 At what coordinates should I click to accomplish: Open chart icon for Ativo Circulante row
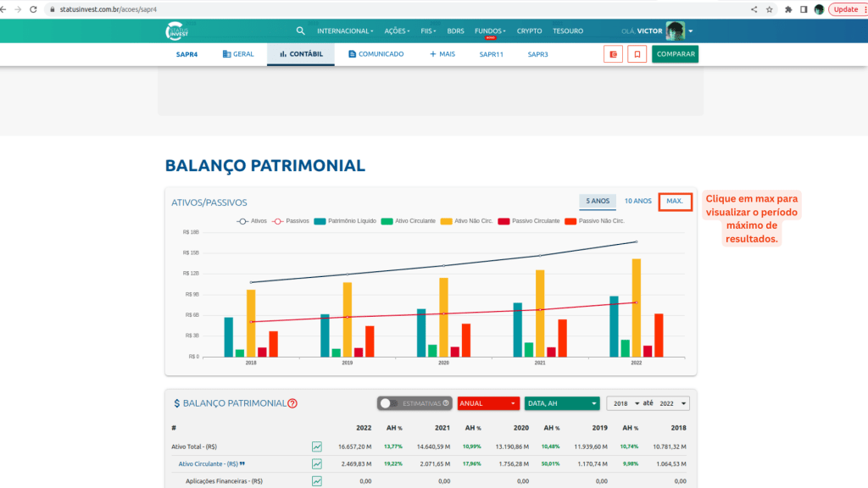317,463
